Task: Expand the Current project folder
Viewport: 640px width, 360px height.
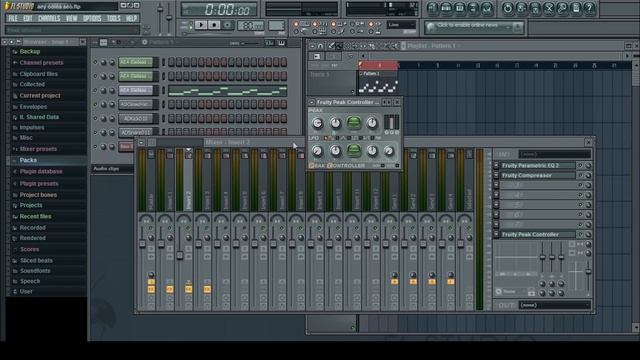Action: (x=40, y=96)
